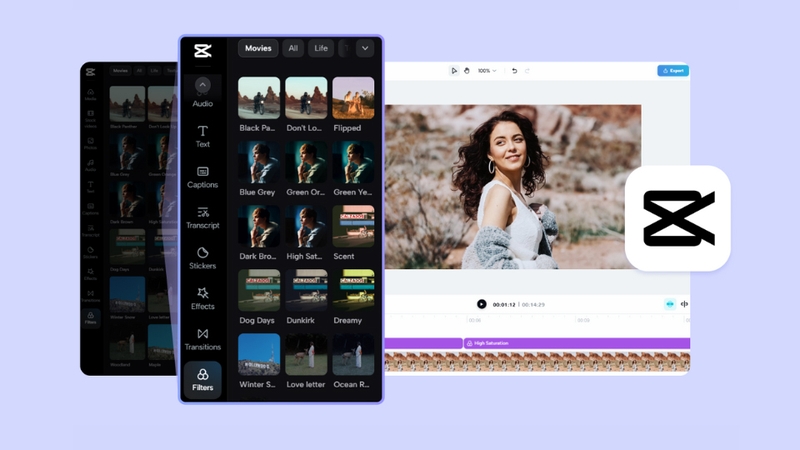Undo the last action

click(x=514, y=71)
